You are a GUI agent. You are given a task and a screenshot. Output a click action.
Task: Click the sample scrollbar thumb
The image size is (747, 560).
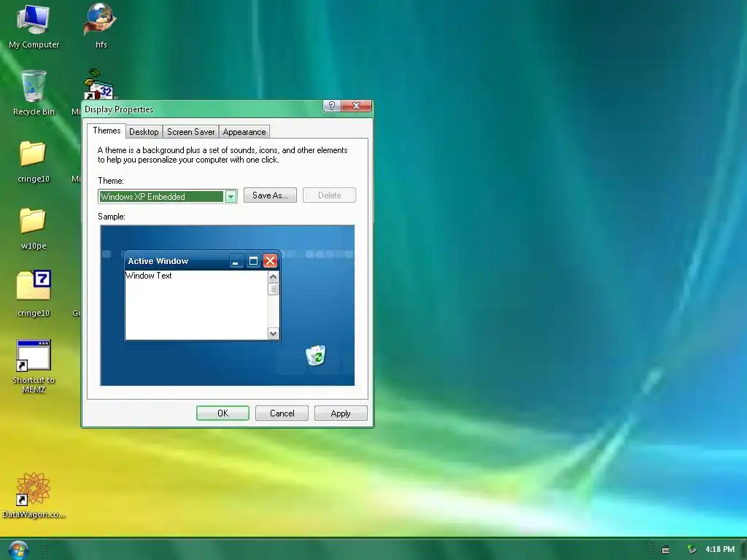(x=273, y=289)
